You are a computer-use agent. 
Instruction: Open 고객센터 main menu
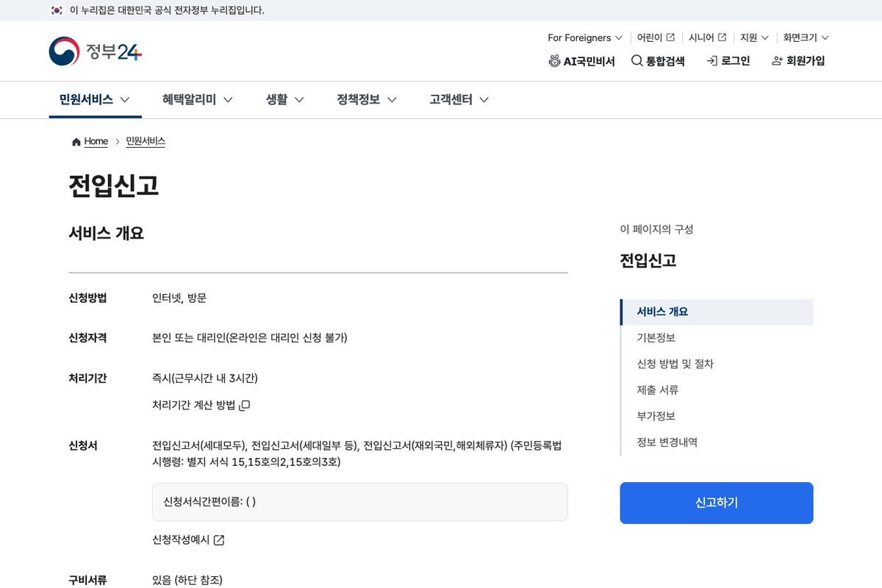(459, 99)
